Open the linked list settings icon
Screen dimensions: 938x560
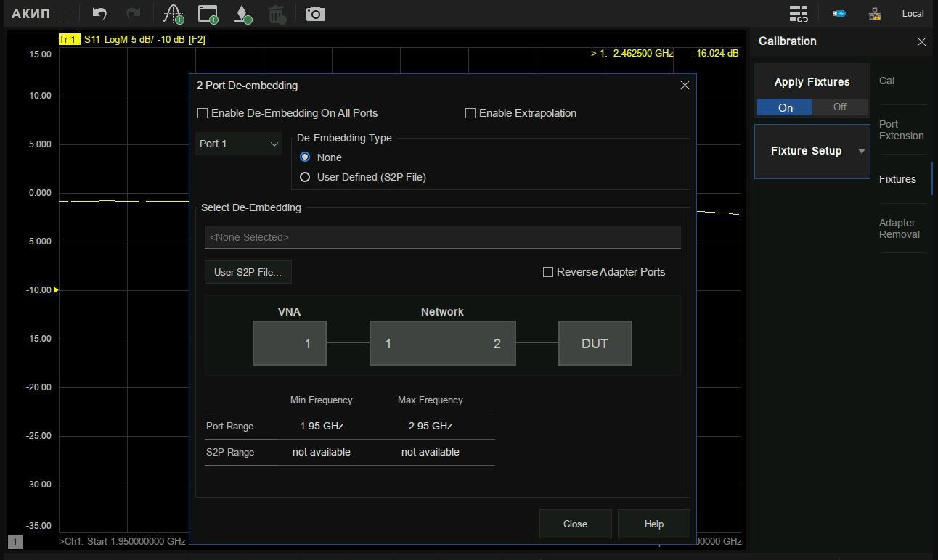tap(798, 14)
